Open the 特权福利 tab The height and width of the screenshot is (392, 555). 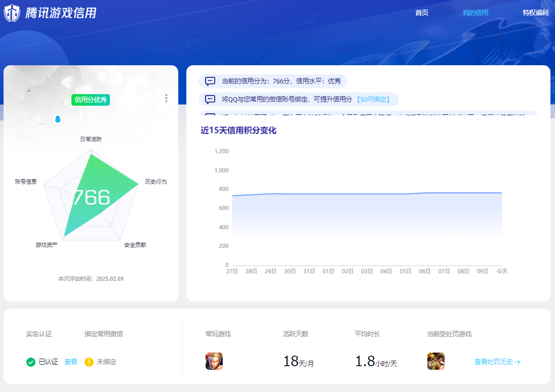pos(536,13)
